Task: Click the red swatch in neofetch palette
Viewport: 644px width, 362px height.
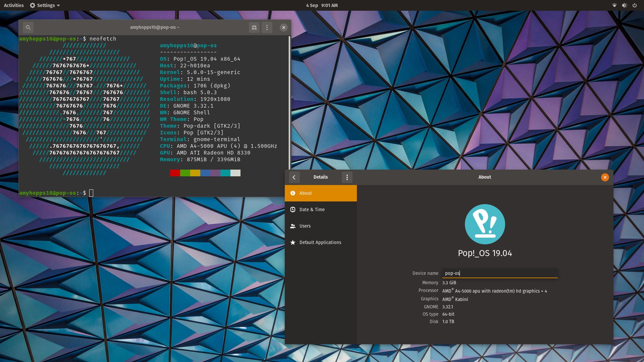Action: pyautogui.click(x=174, y=173)
